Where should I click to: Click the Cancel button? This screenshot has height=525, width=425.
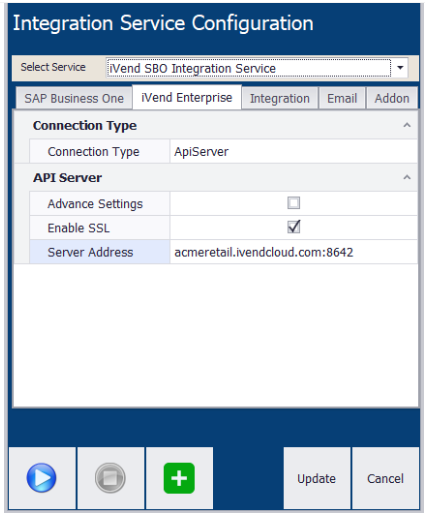pos(385,478)
